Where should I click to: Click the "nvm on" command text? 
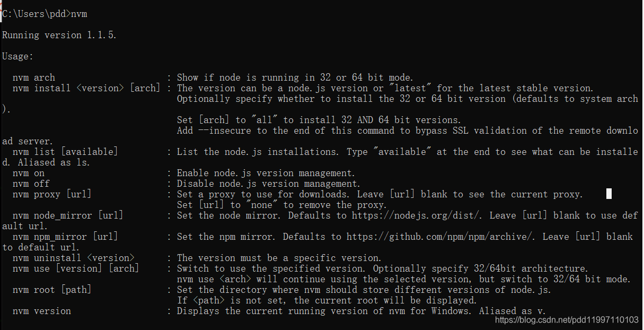[x=29, y=173]
